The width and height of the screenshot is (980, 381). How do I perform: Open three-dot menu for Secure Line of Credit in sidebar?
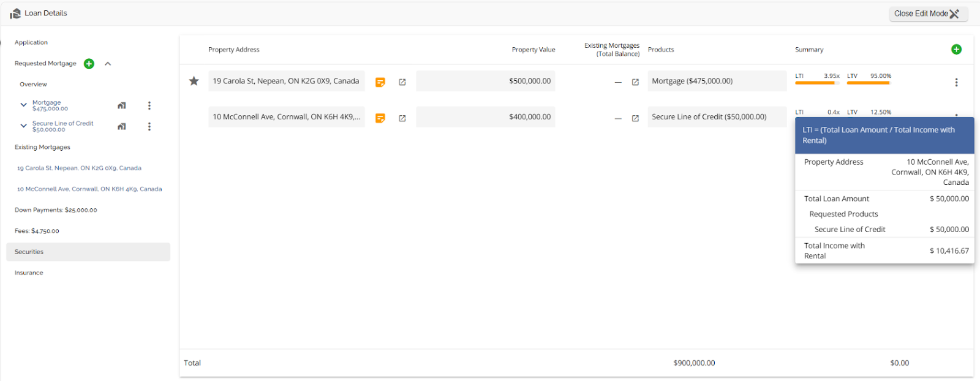click(149, 127)
